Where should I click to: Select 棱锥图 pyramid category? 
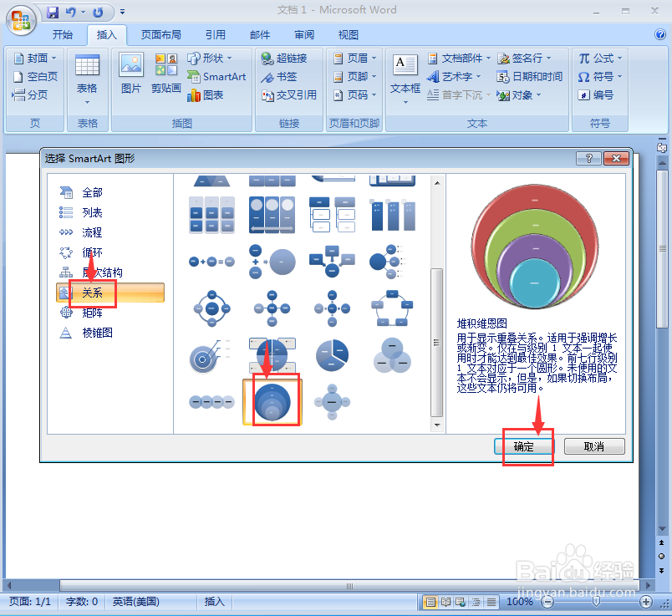[x=97, y=333]
